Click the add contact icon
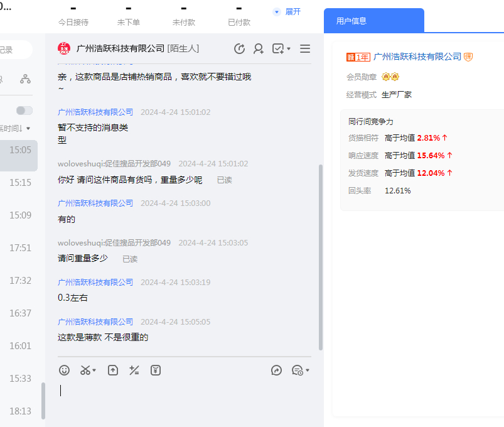The image size is (504, 427). click(258, 49)
